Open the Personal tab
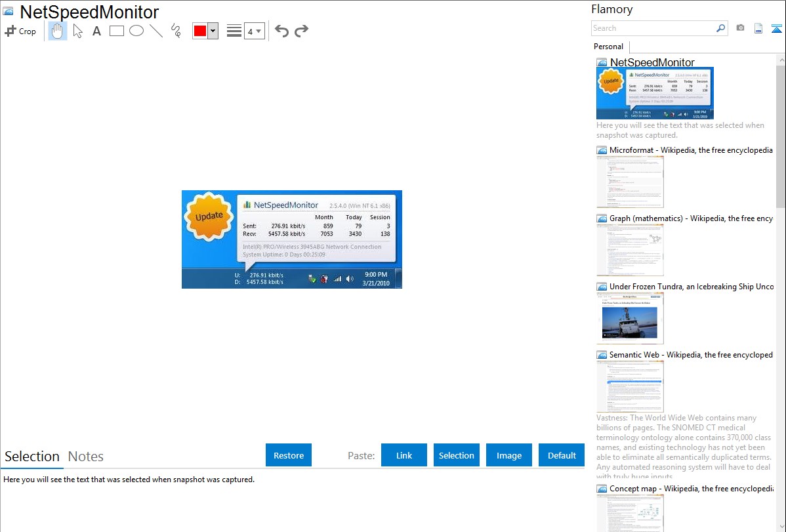The height and width of the screenshot is (532, 786). [x=609, y=47]
